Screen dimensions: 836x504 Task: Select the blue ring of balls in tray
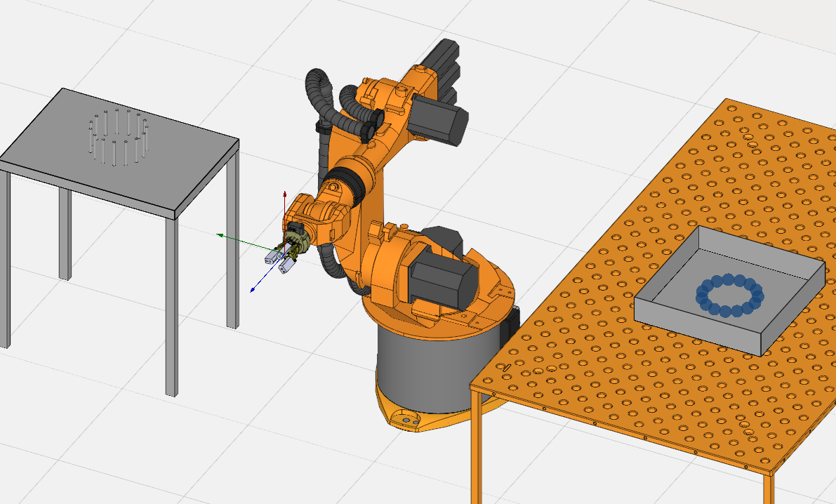730,295
